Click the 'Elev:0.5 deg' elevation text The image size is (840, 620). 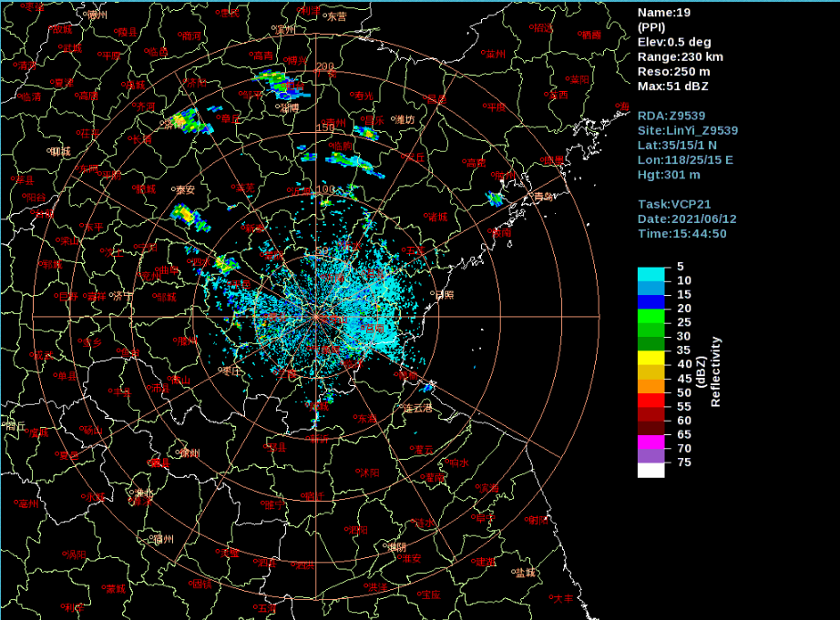[x=674, y=42]
